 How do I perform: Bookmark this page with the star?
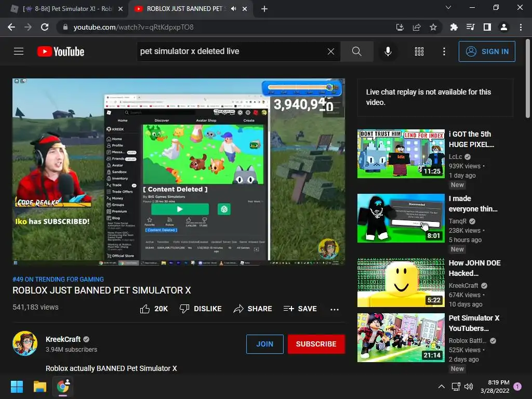pos(433,27)
